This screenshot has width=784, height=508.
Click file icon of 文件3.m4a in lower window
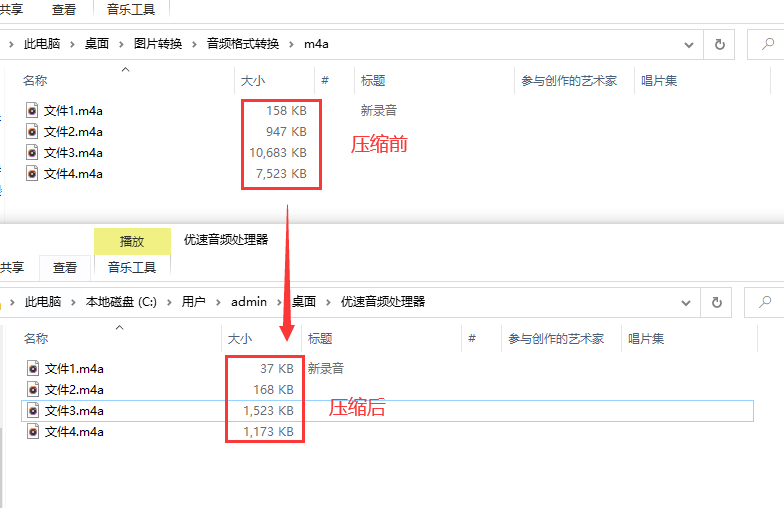point(33,410)
